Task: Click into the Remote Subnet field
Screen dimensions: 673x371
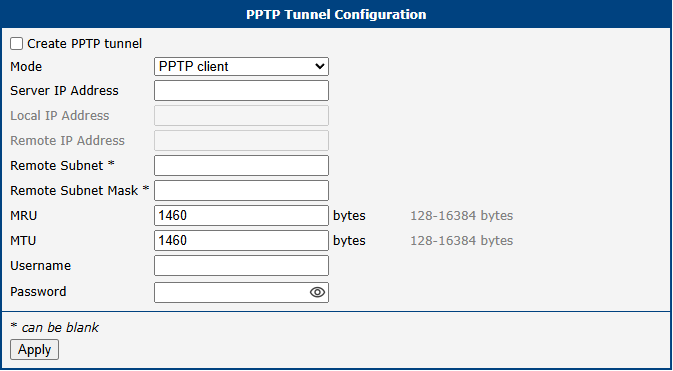Action: point(241,165)
